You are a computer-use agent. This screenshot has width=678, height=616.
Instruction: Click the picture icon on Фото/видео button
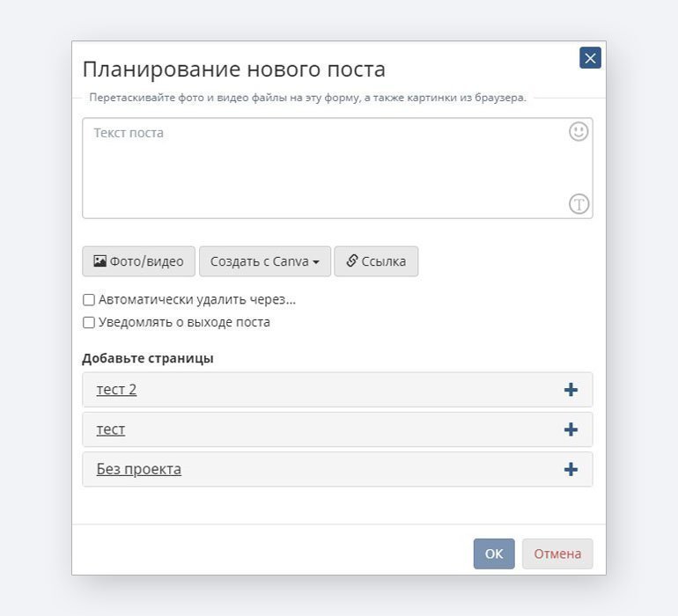click(99, 261)
